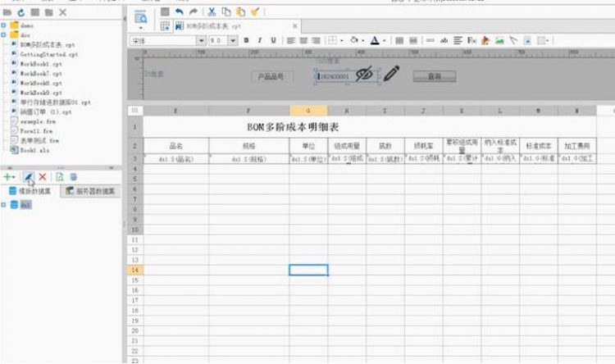Open the border style dropdown arrow
The width and height of the screenshot is (615, 364).
pos(342,41)
